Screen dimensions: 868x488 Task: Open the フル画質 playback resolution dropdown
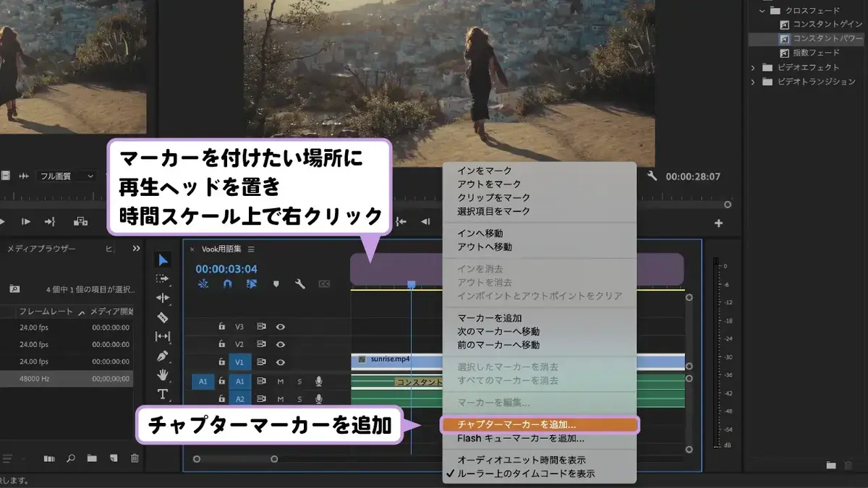(67, 176)
